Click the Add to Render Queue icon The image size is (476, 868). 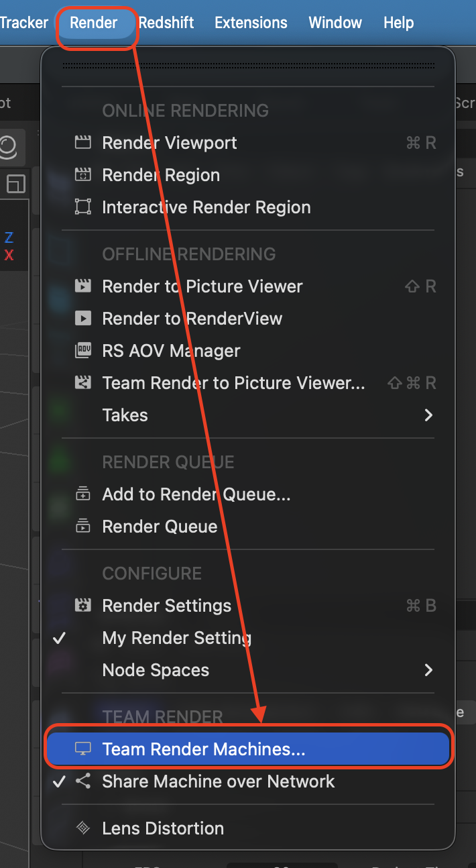pyautogui.click(x=83, y=494)
